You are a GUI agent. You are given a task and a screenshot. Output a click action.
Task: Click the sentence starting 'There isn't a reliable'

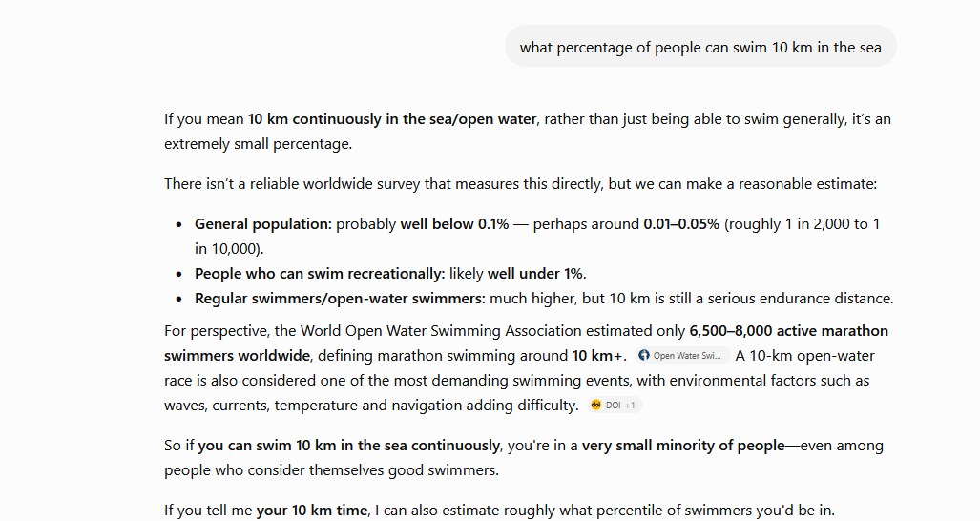521,183
